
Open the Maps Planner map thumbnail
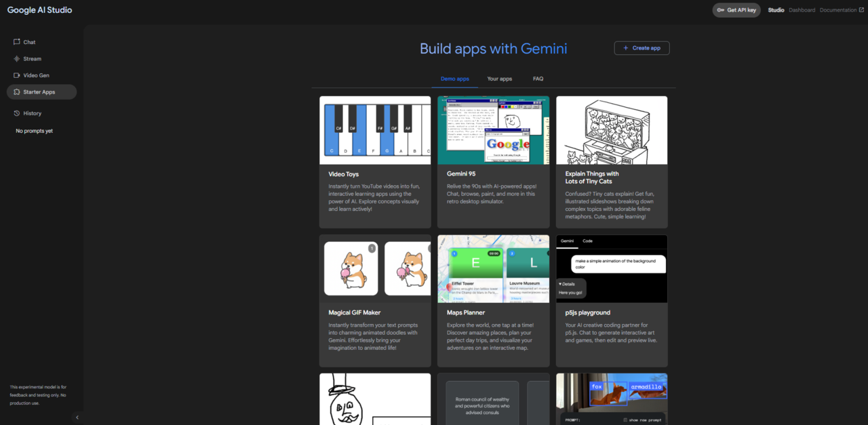(x=494, y=269)
